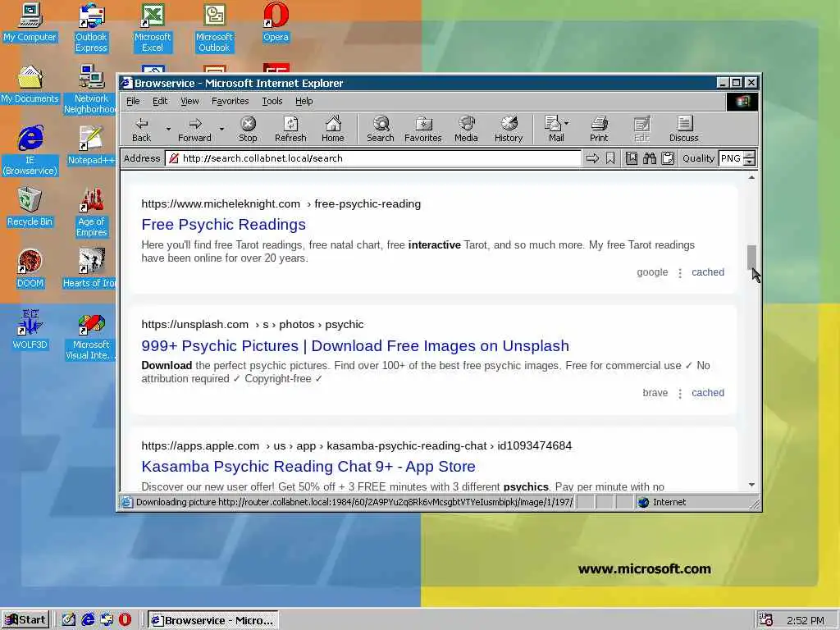Click the Go arrow next to the address bar
The width and height of the screenshot is (840, 630).
pyautogui.click(x=592, y=158)
